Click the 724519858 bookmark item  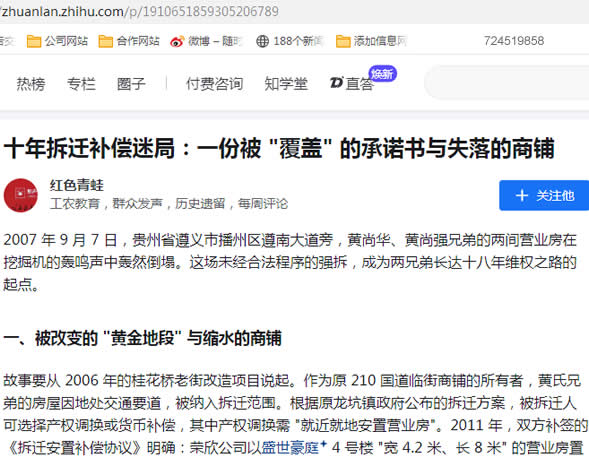(x=513, y=41)
